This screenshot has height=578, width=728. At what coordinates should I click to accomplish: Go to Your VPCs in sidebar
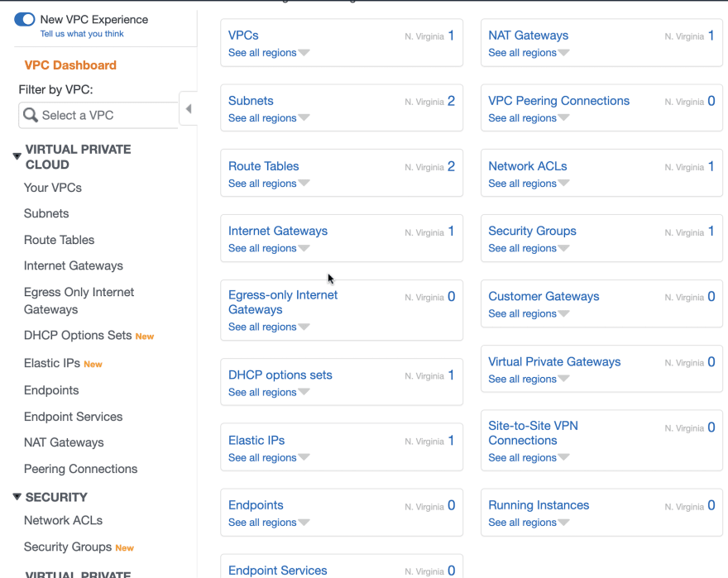coord(52,188)
